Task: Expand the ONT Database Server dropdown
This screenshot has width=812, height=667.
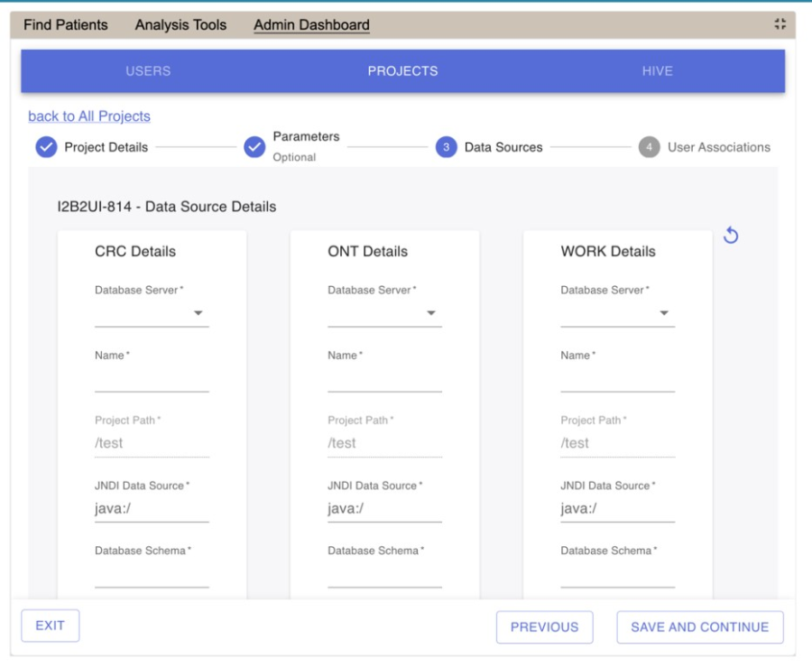Action: tap(384, 313)
